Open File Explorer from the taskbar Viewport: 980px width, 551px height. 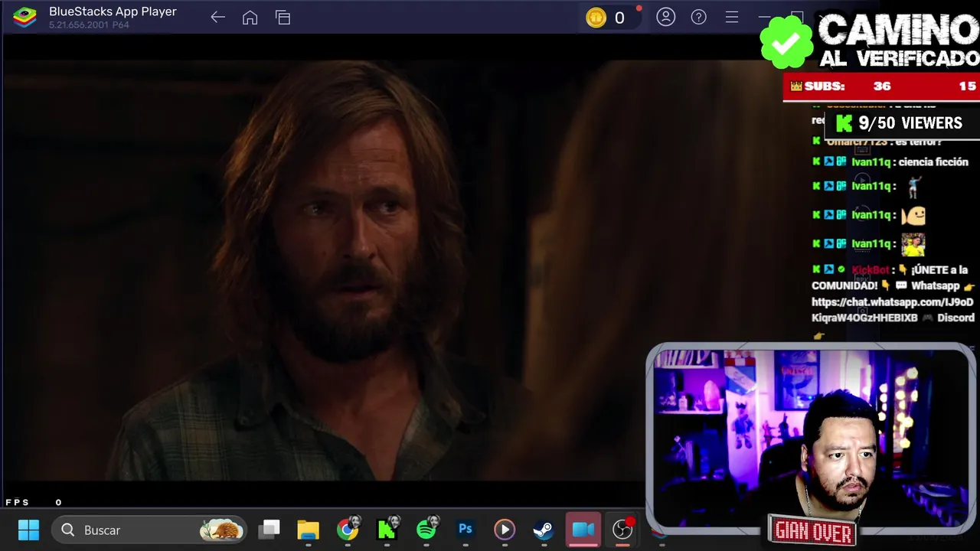pyautogui.click(x=308, y=530)
